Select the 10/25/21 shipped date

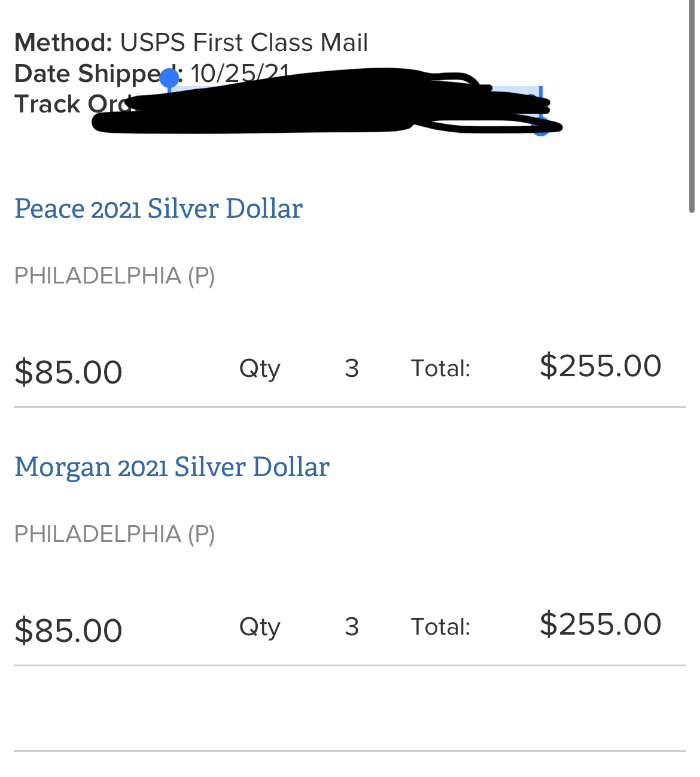(x=240, y=73)
